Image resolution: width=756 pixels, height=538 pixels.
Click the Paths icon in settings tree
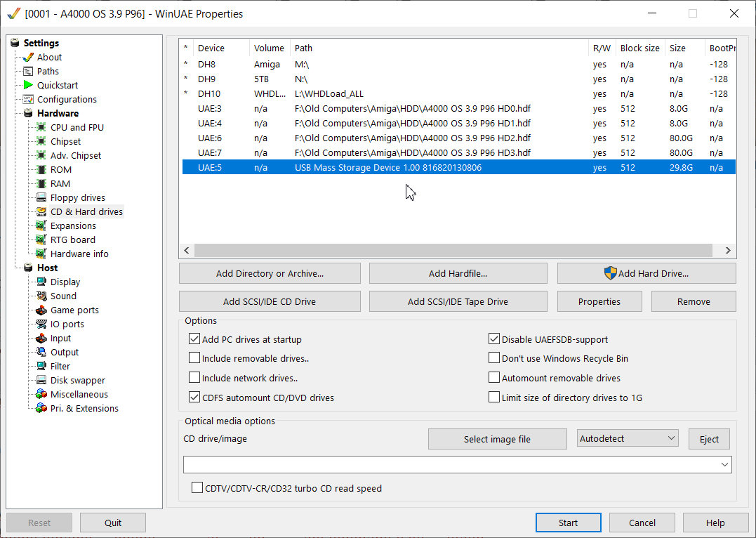point(29,72)
